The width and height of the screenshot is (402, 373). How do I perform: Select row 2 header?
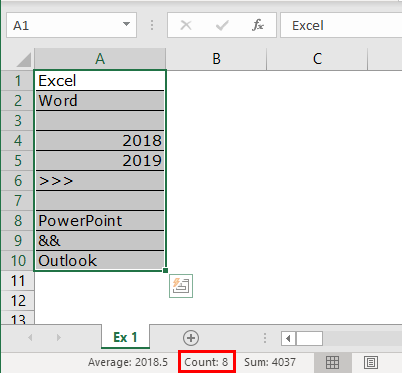[18, 101]
